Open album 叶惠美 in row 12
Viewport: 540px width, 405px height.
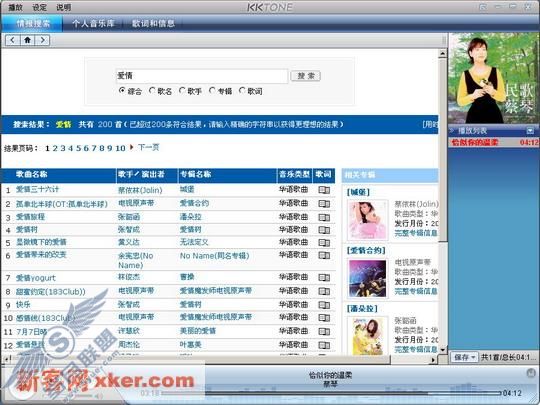tap(190, 344)
